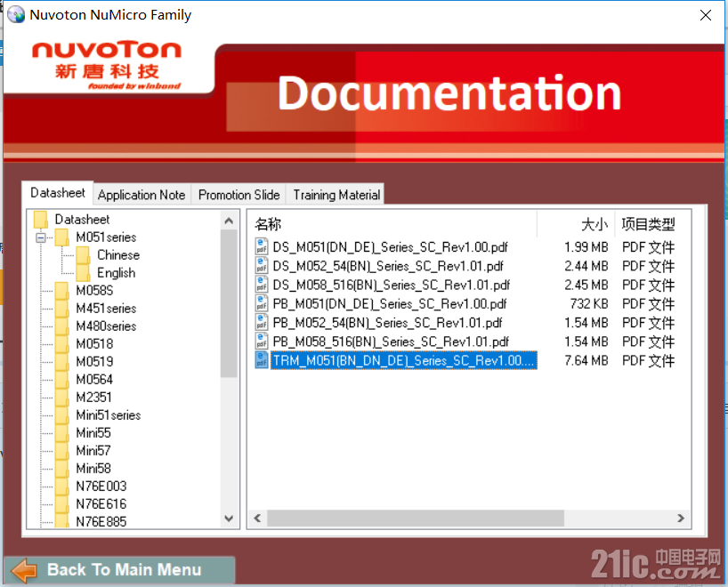The width and height of the screenshot is (728, 587).
Task: Click the 7.64 MB size cell
Action: [x=586, y=360]
